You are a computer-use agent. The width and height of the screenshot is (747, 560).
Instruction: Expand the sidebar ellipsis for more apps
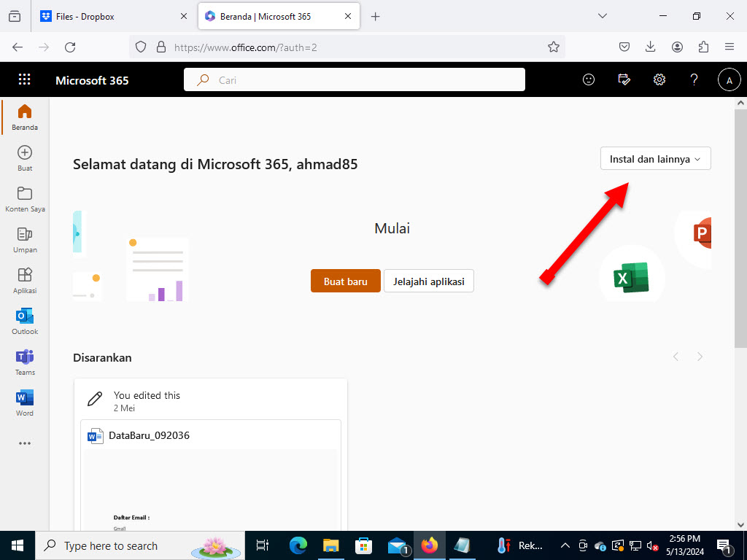point(24,443)
